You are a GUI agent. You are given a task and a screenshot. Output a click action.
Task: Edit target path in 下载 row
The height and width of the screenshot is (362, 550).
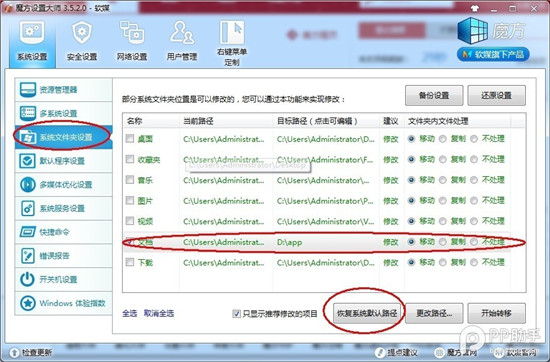(x=326, y=262)
